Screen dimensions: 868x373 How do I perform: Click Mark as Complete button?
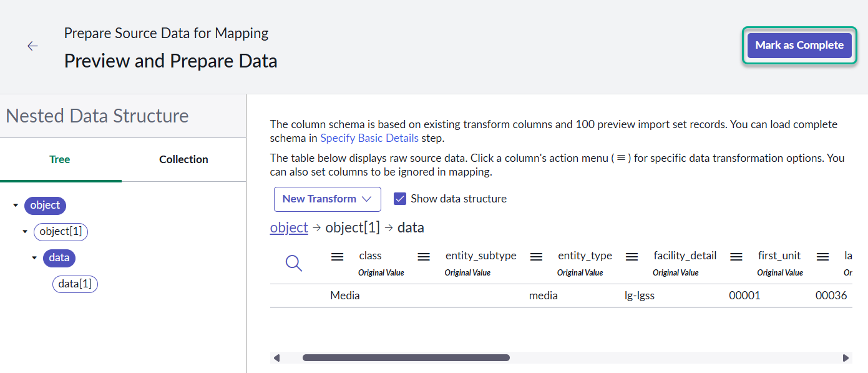[799, 45]
